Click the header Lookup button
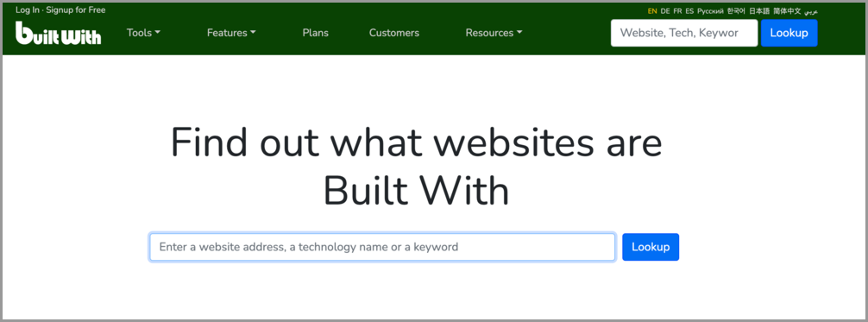The width and height of the screenshot is (868, 322). pyautogui.click(x=789, y=33)
